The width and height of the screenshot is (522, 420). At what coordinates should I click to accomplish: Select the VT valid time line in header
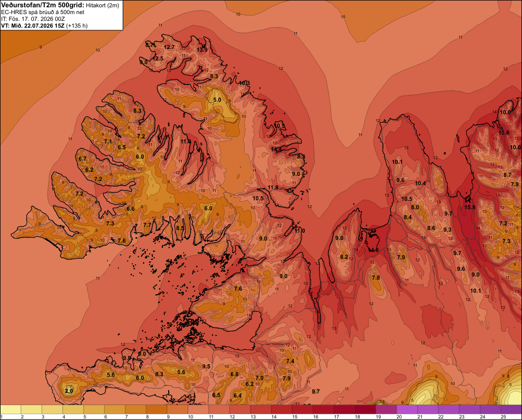pyautogui.click(x=44, y=26)
